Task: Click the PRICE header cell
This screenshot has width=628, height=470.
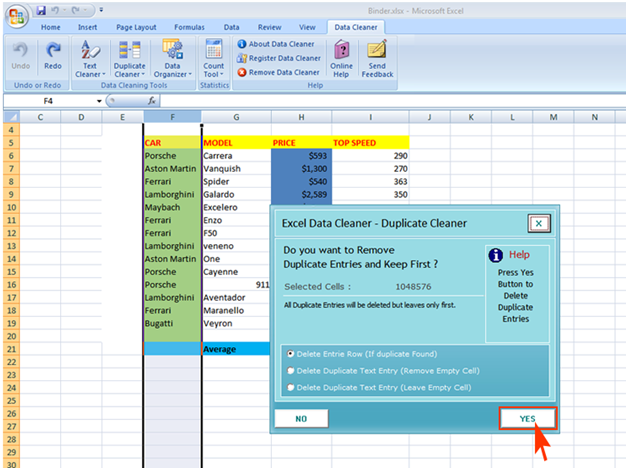Action: (x=301, y=143)
